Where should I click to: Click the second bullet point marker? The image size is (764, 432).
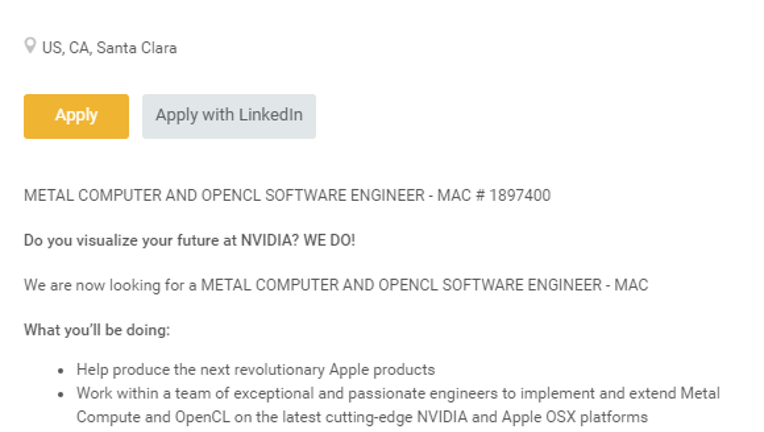coord(60,394)
